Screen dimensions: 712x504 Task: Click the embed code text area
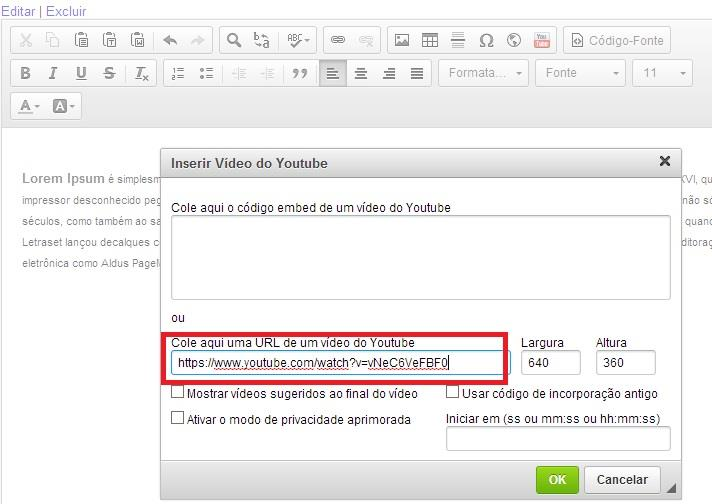click(420, 257)
